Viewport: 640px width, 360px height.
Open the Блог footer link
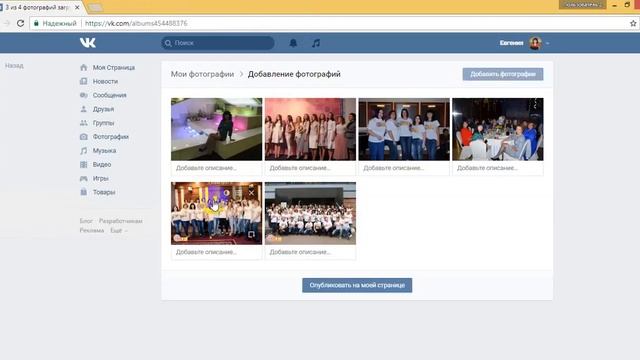pyautogui.click(x=86, y=221)
